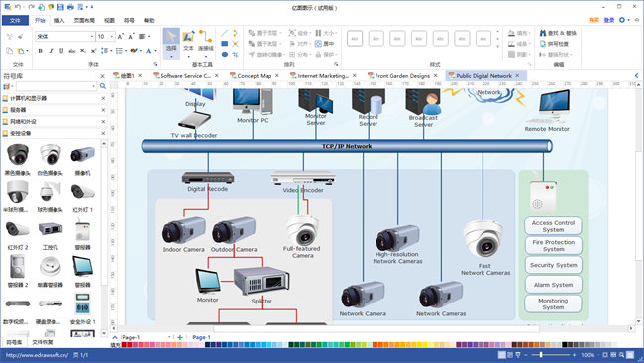This screenshot has height=363, width=644.
Task: Click the Find & Replace binoculars icon
Action: tap(543, 33)
